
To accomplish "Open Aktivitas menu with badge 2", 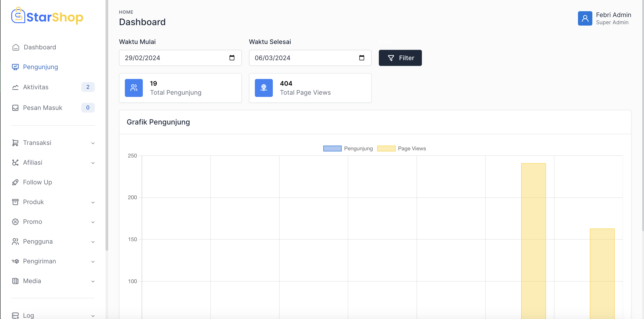I will pos(36,87).
